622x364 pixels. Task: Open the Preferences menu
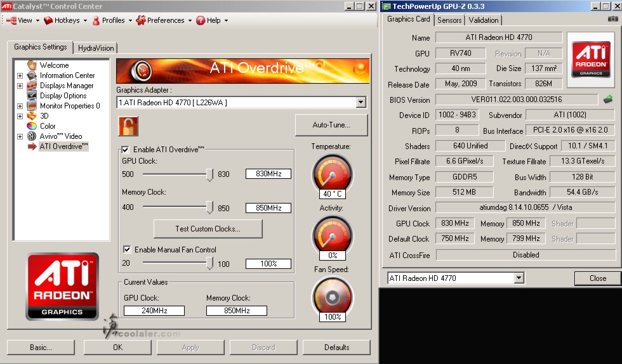click(164, 20)
